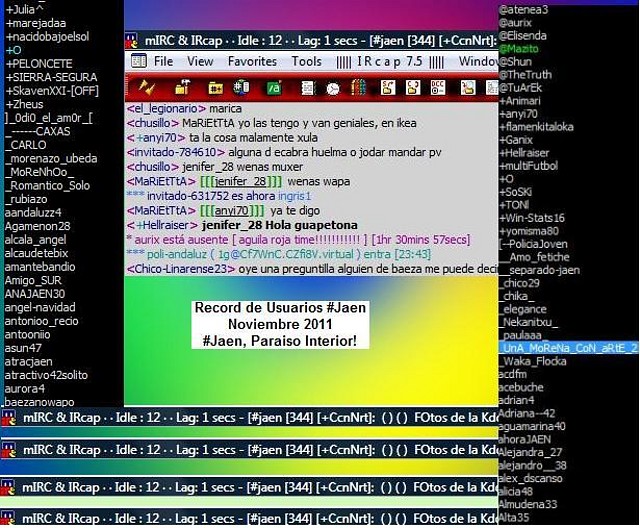The width and height of the screenshot is (640, 528).
Task: Select operator @Elisenda in nicklist
Action: (x=523, y=36)
